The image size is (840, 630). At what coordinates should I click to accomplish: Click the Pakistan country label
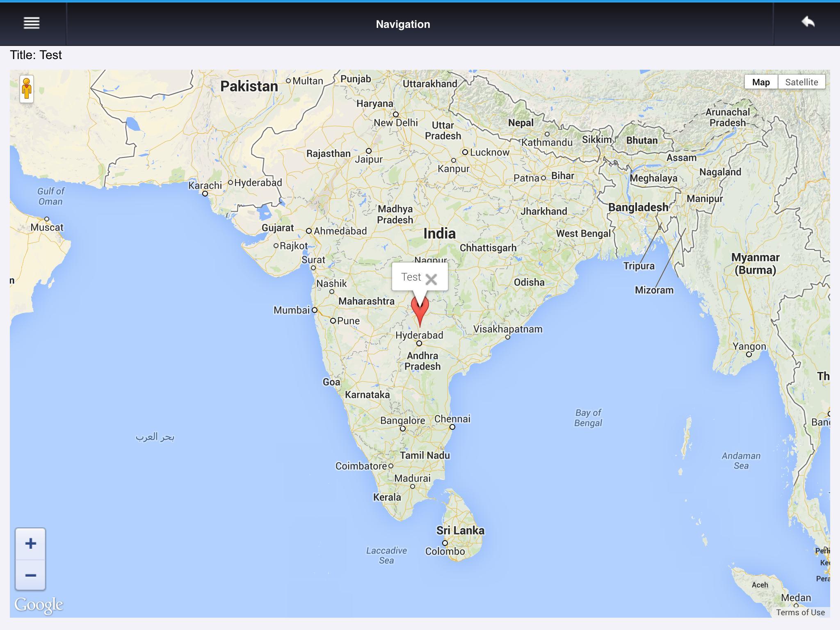coord(249,86)
